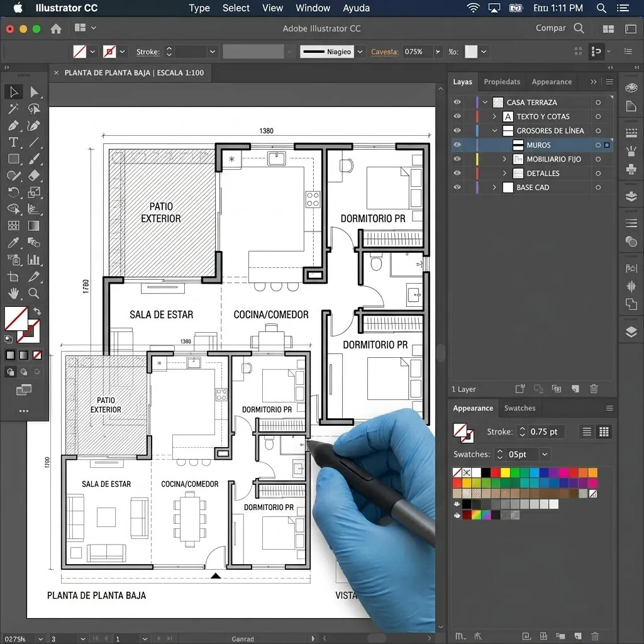Viewport: 644px width, 644px height.
Task: Toggle visibility of the BASE CAD layer
Action: tap(457, 187)
